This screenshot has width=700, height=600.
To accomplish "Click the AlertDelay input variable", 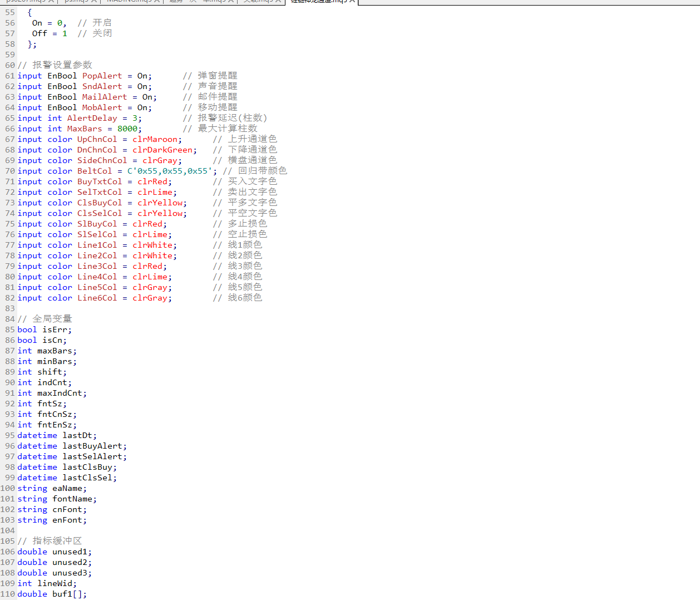I will tap(92, 118).
